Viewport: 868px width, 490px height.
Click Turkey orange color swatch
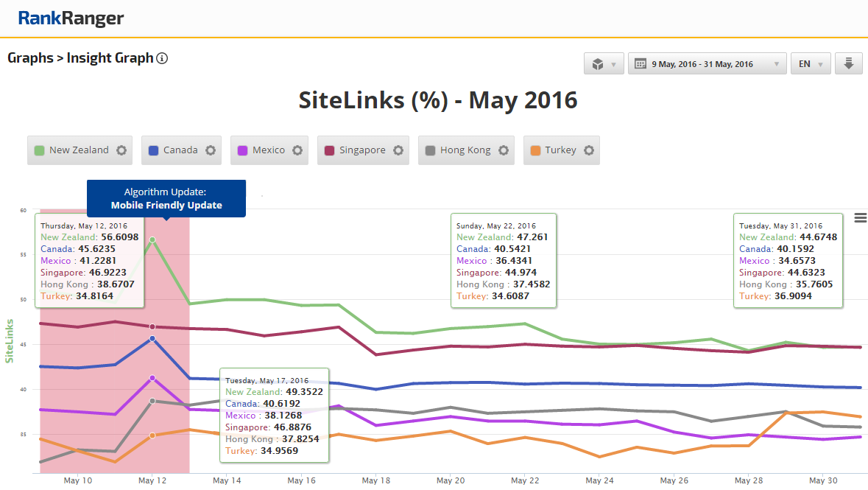535,150
